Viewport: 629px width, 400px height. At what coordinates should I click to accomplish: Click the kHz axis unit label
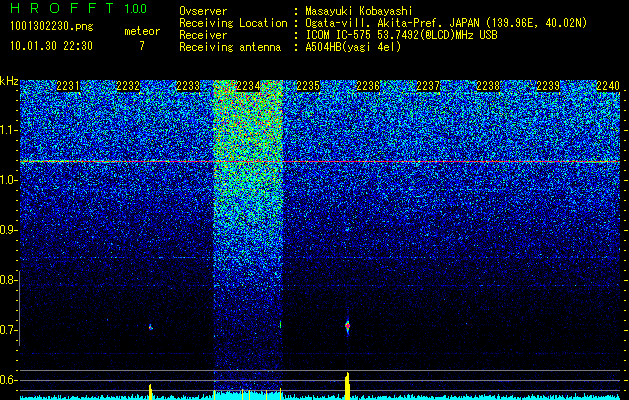tap(9, 81)
